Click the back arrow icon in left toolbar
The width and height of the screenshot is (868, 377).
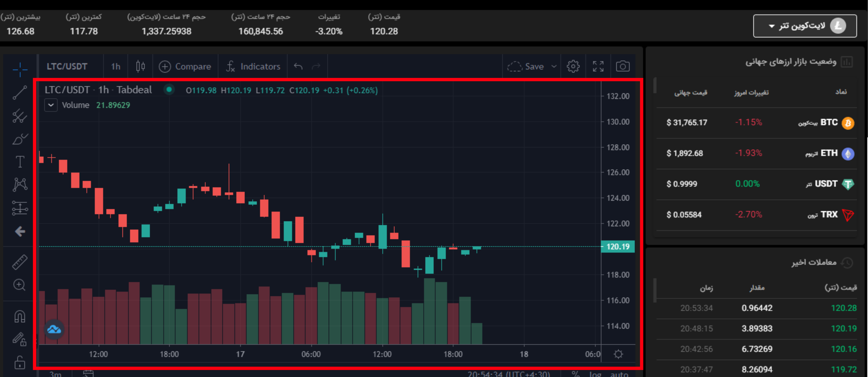click(x=20, y=231)
